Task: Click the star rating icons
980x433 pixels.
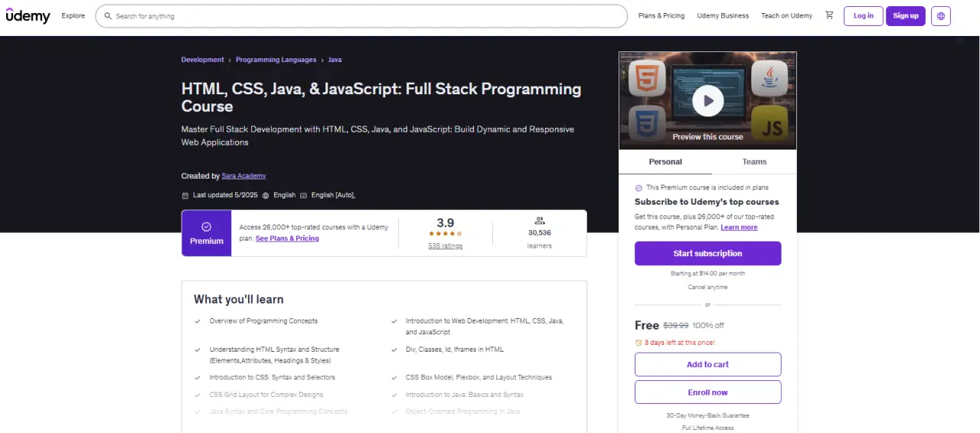Action: [445, 234]
